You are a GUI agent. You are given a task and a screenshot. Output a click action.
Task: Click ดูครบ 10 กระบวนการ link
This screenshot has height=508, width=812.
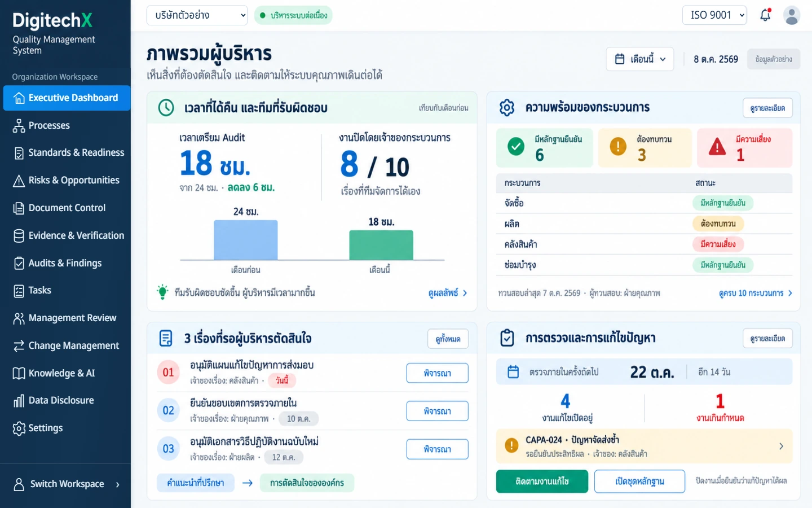click(x=756, y=293)
